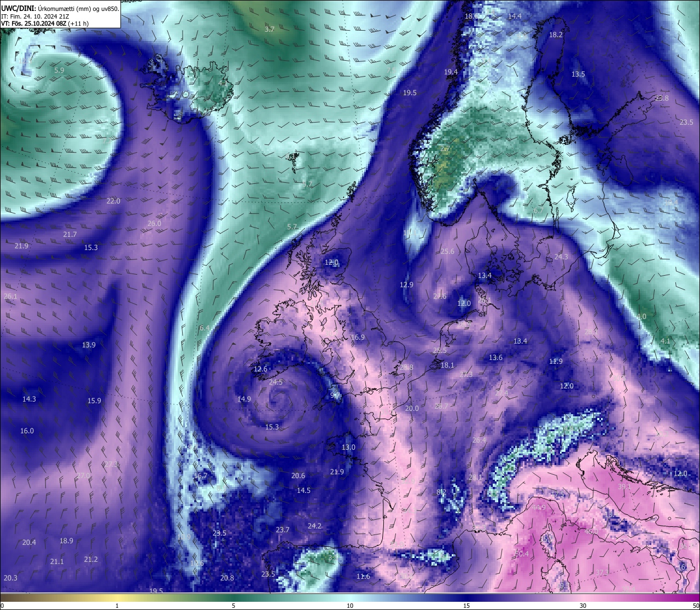Click the 5.9 value in the northwest swirl

point(59,71)
